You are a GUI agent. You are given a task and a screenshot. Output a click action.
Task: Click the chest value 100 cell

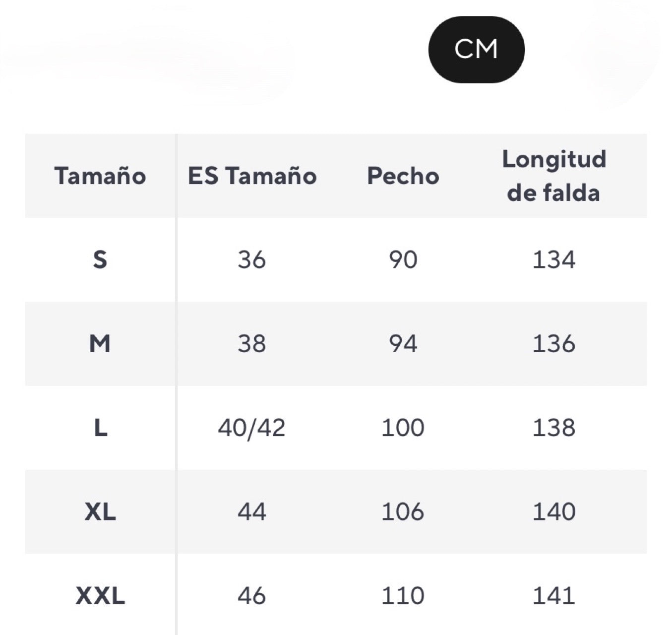point(403,427)
